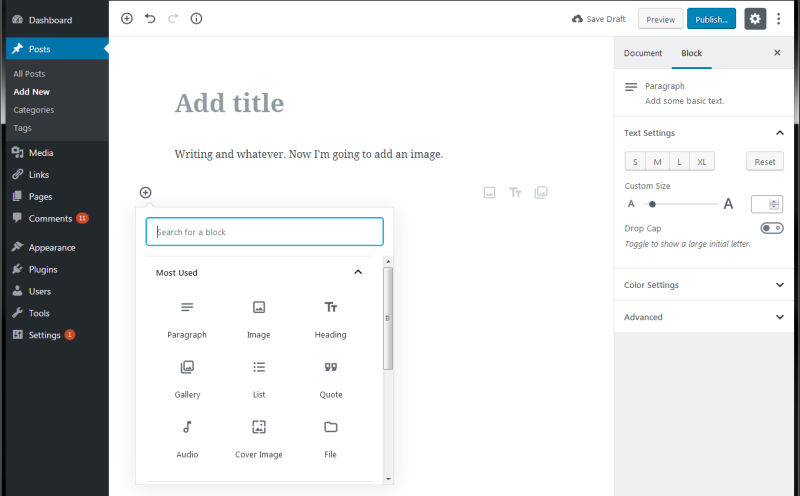Expand the Advanced panel

coord(704,317)
